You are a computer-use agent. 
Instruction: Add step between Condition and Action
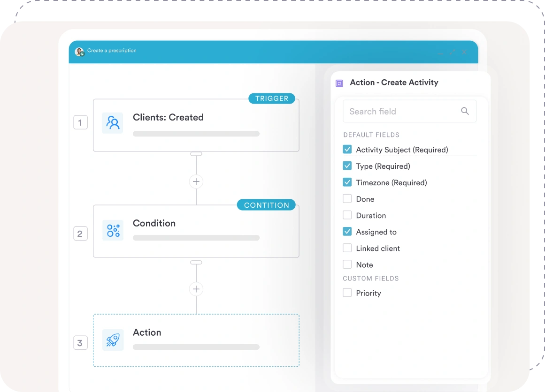click(196, 289)
